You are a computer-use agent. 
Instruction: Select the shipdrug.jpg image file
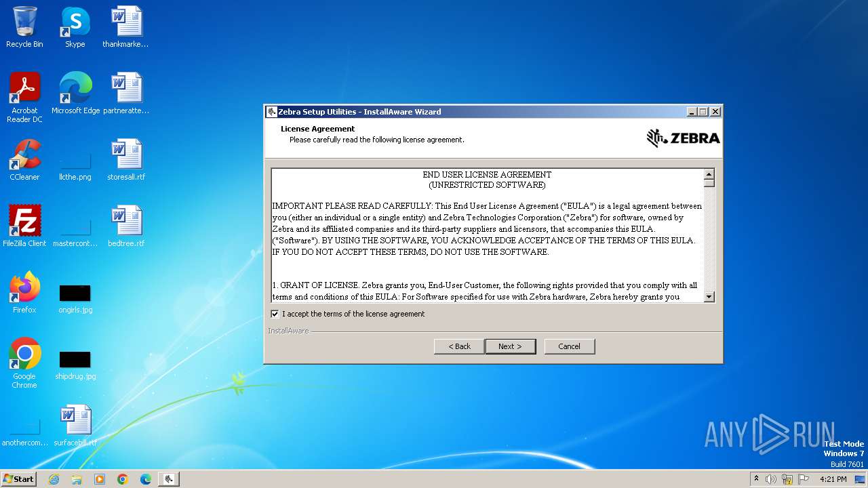pyautogui.click(x=75, y=365)
